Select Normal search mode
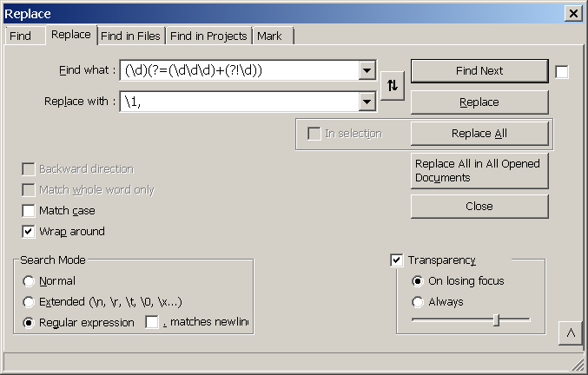 pyautogui.click(x=29, y=281)
